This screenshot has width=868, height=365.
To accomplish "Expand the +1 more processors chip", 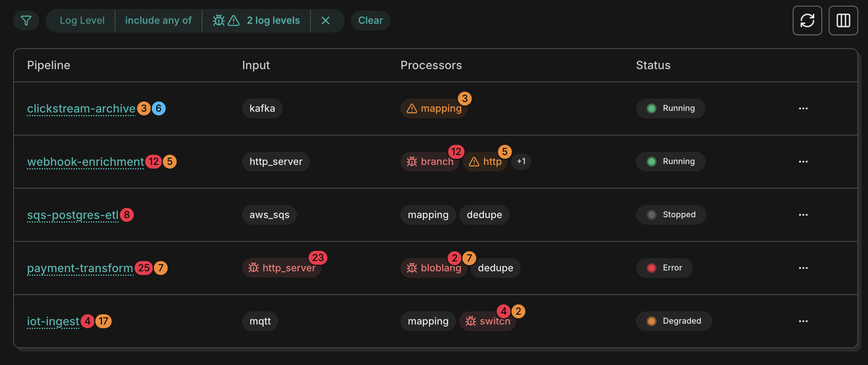I will [521, 162].
